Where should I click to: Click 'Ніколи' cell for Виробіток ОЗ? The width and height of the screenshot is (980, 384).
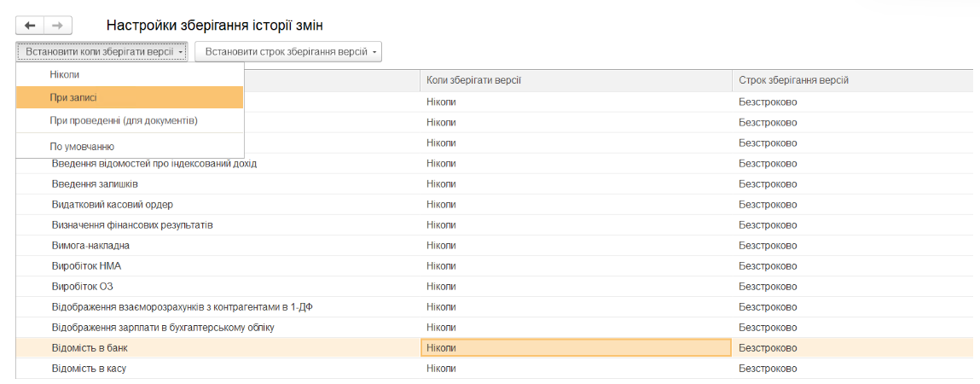click(441, 287)
